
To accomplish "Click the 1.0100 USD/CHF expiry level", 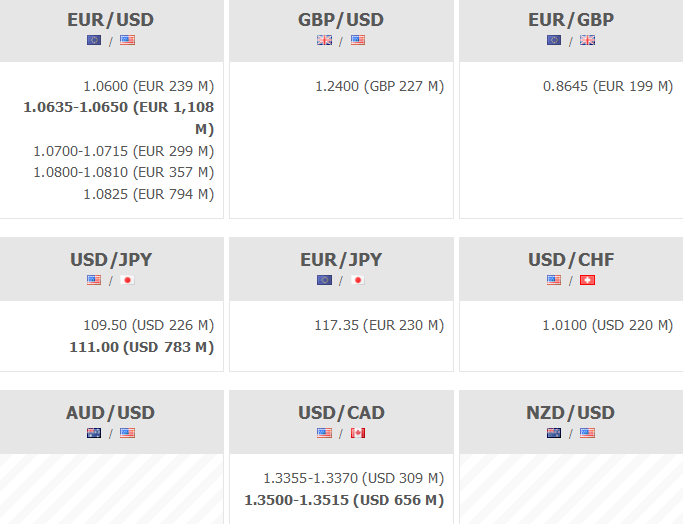I will tap(608, 325).
